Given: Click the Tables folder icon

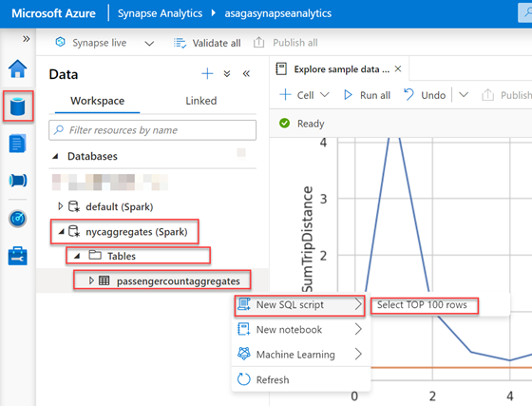Looking at the screenshot, I should pos(95,255).
